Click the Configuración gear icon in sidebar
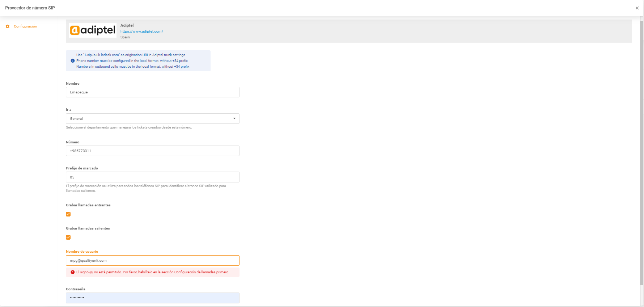 pos(8,26)
